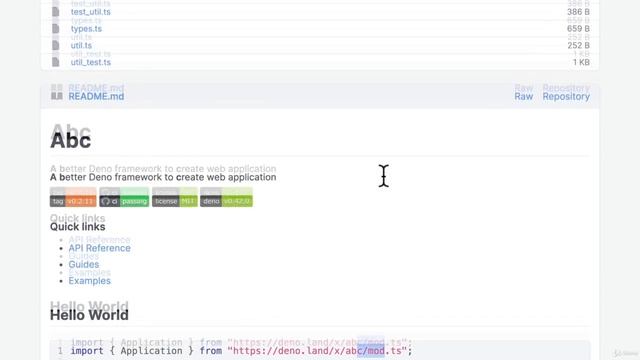
Task: Open the types.ts file link
Action: (86, 29)
